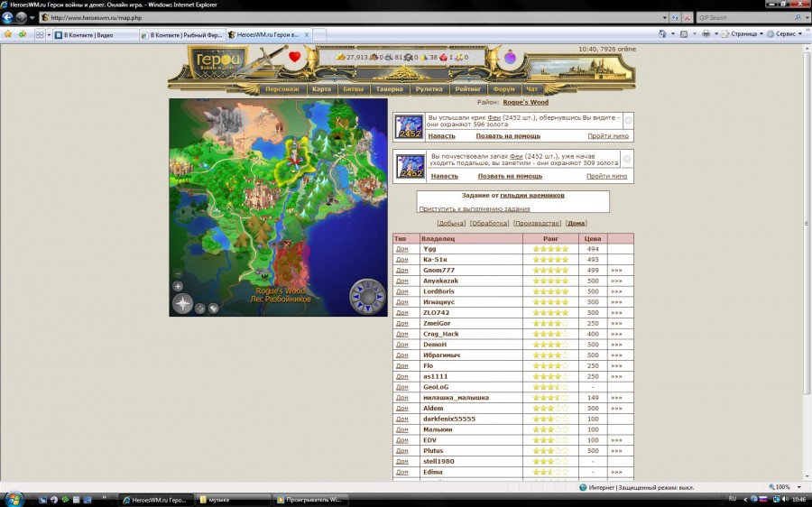Viewport: 812px width, 507px height.
Task: Expand the Quick Tabs dropdown arrow
Action: click(x=50, y=34)
